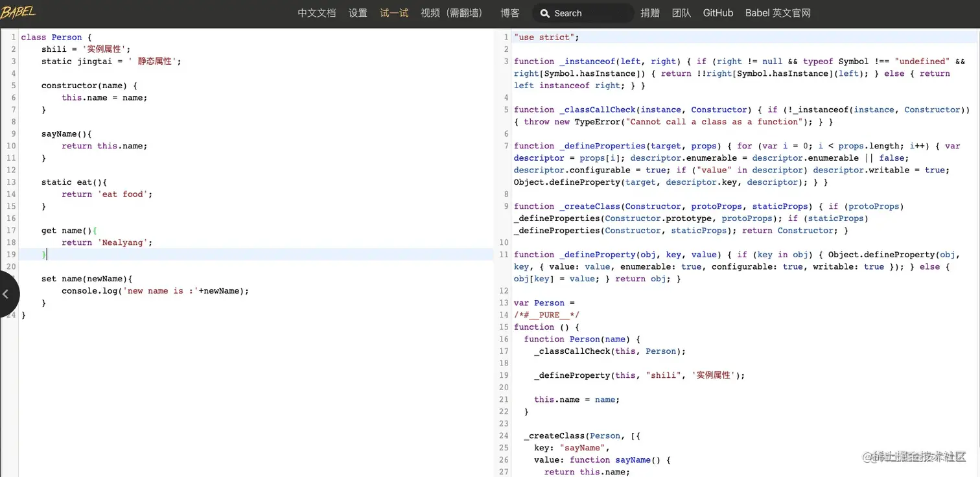Viewport: 980px width, 477px height.
Task: Click the 'class Person {' line
Action: [x=56, y=38]
